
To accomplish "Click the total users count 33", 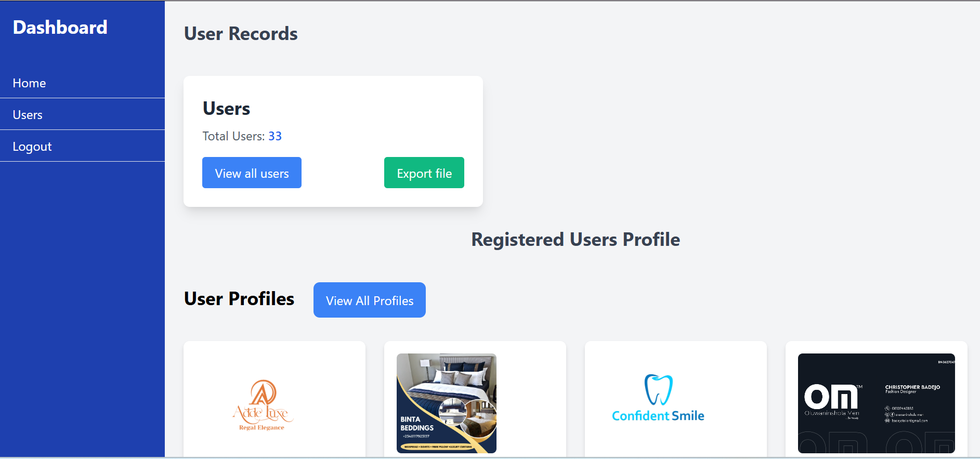I will coord(275,136).
